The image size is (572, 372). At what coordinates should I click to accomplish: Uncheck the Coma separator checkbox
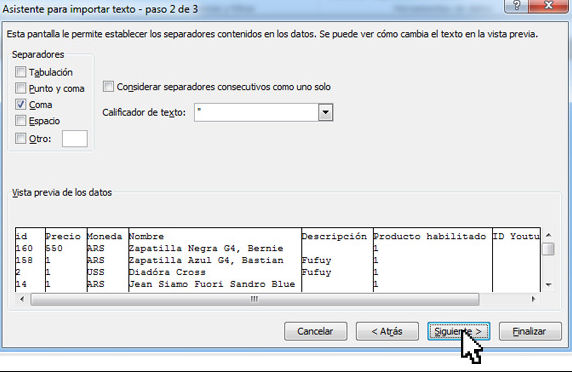click(x=20, y=104)
